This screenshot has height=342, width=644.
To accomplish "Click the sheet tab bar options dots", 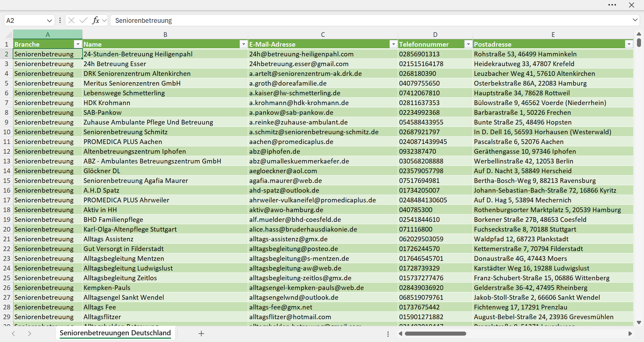I will pos(388,334).
